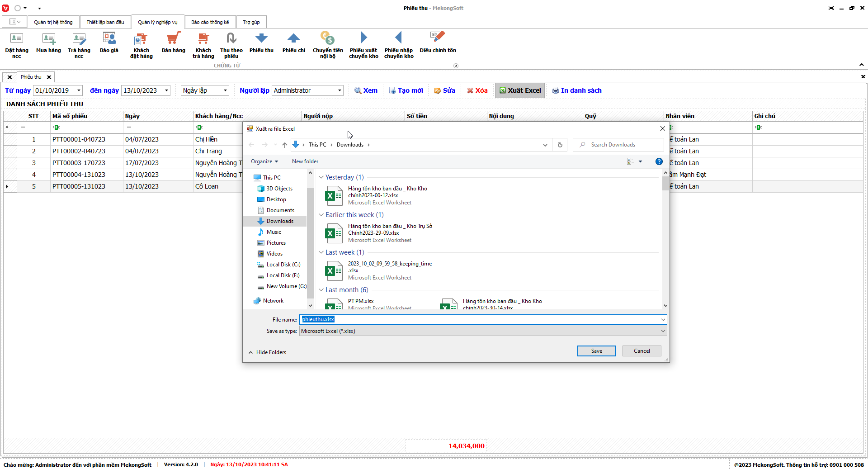This screenshot has width=868, height=469.
Task: Switch to Báo cáo thống kê tab
Action: pos(210,22)
